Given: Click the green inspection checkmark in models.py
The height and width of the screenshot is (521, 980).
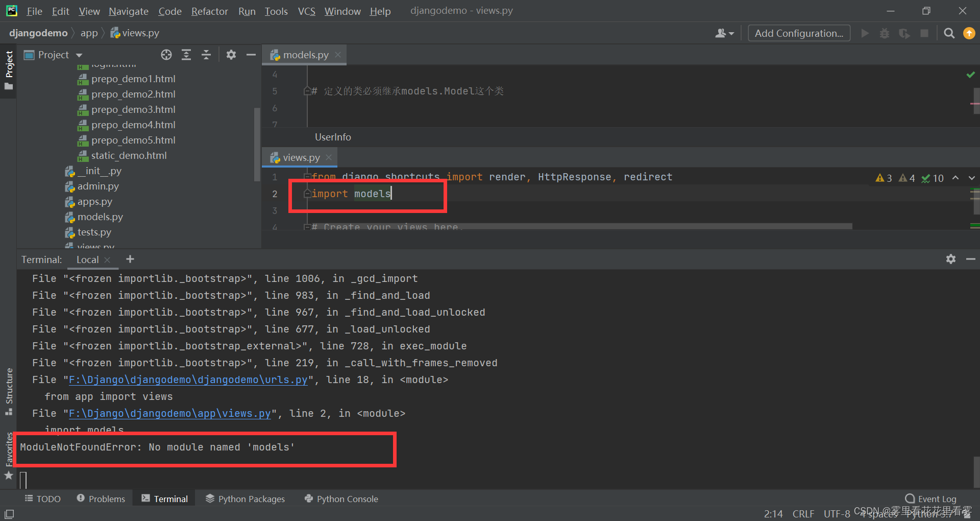Looking at the screenshot, I should [x=971, y=75].
